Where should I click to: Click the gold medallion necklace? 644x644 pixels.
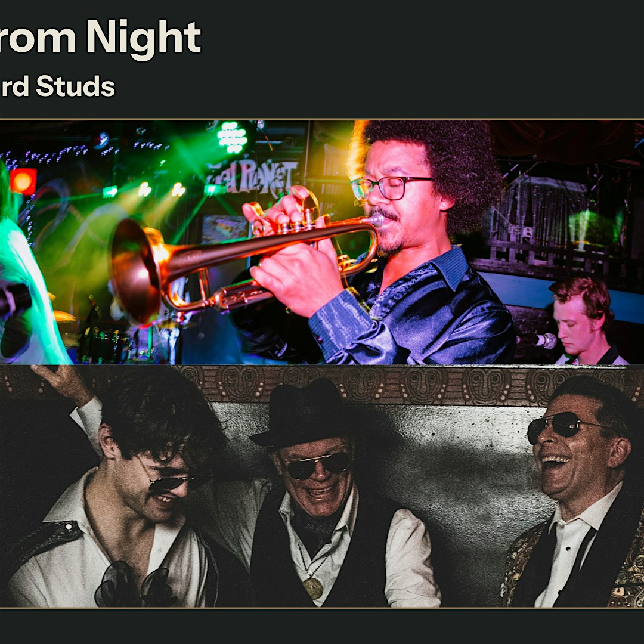point(314,588)
